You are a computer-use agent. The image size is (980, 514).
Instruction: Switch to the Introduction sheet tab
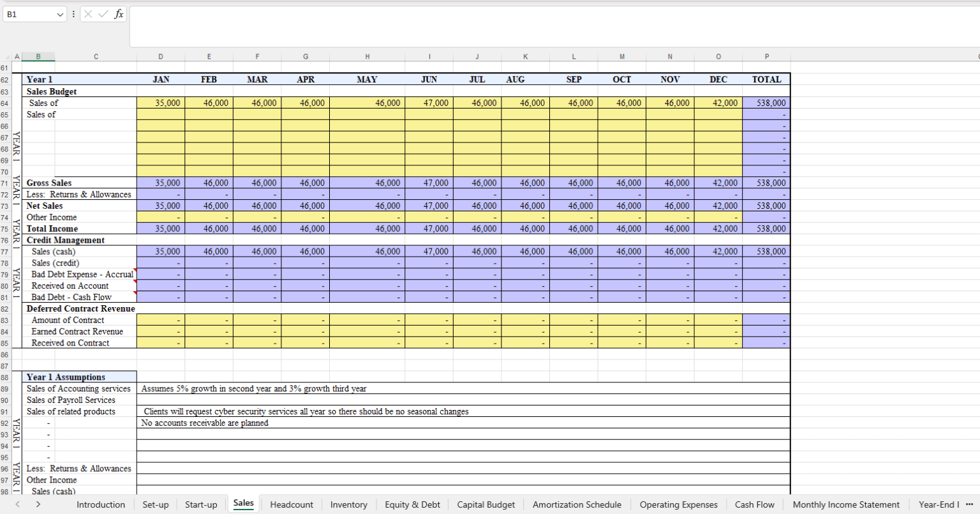point(100,504)
